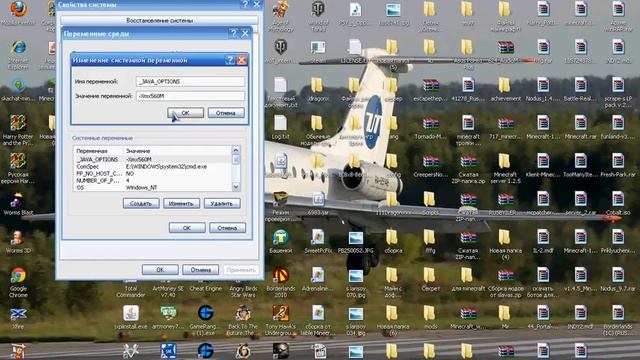The image size is (640, 360).
Task: Select the _JAVA_OPTIONS row in the list
Action: click(153, 159)
